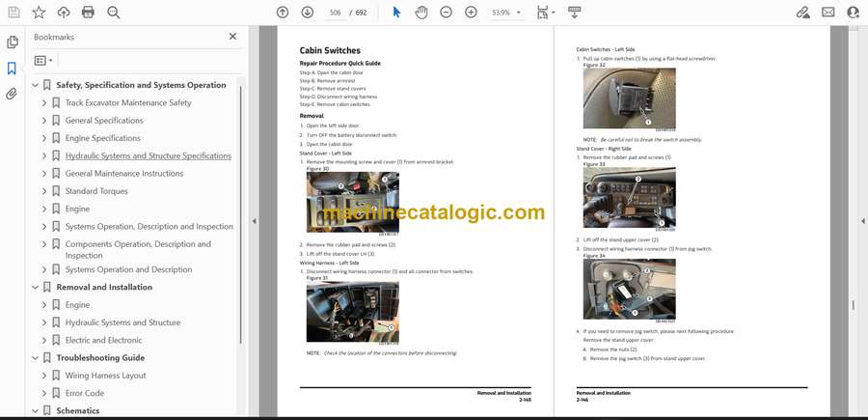Select the Hand pan tool
868x420 pixels.
click(x=421, y=13)
